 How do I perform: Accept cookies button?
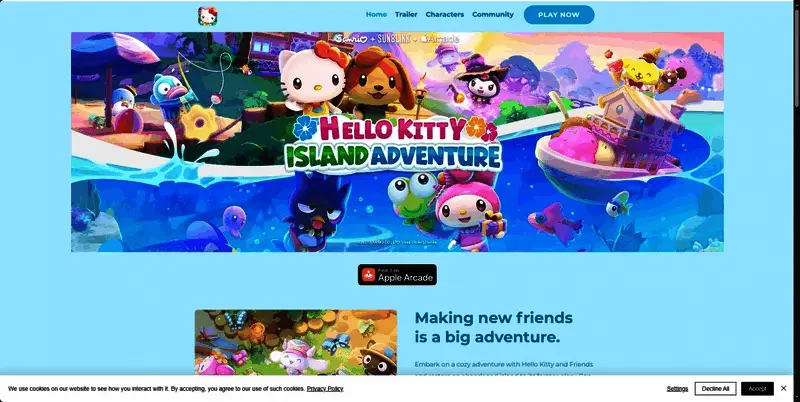[x=757, y=389]
